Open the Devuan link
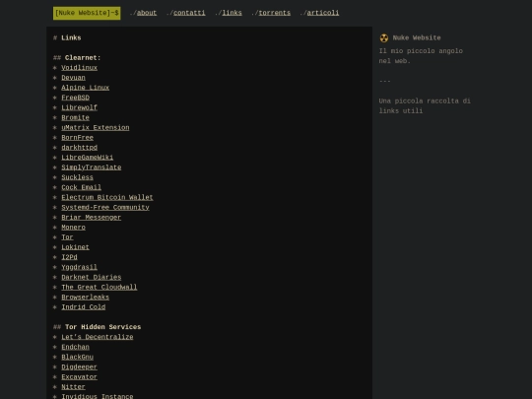Image resolution: width=532 pixels, height=399 pixels. tap(73, 78)
